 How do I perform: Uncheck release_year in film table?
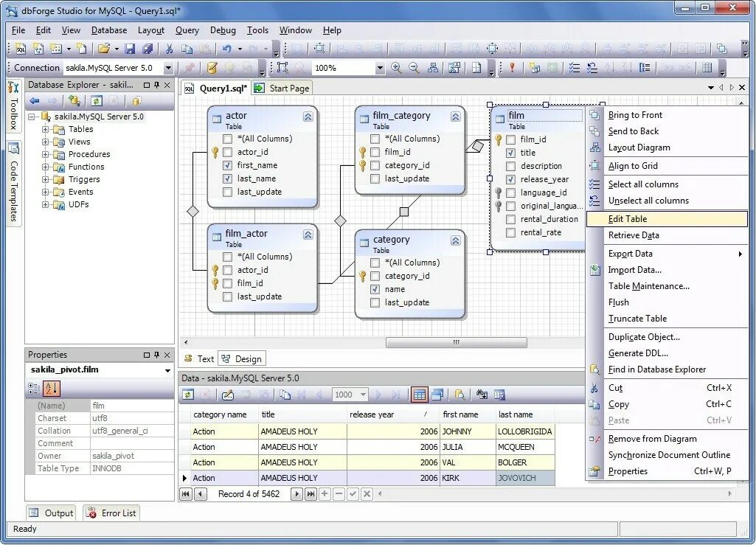point(510,179)
